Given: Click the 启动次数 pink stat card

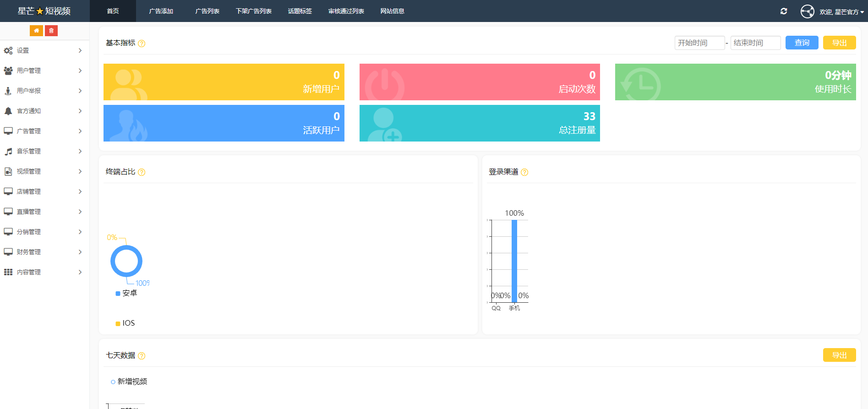Looking at the screenshot, I should (x=480, y=82).
